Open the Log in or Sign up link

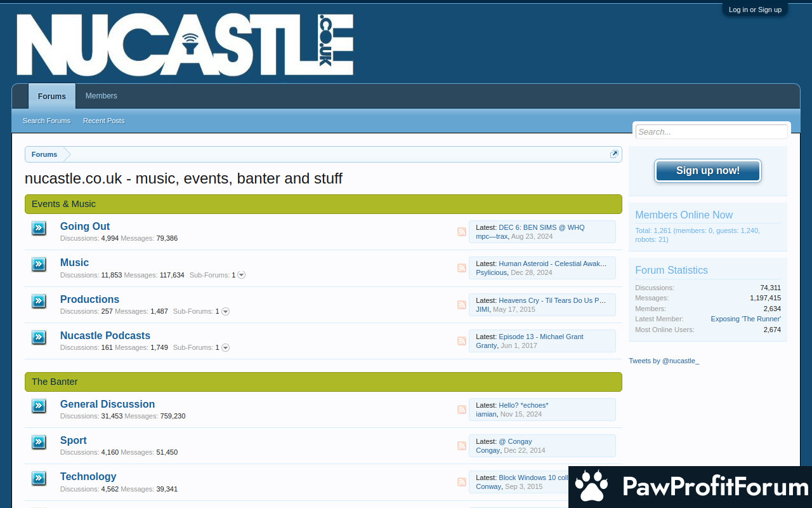pos(755,10)
